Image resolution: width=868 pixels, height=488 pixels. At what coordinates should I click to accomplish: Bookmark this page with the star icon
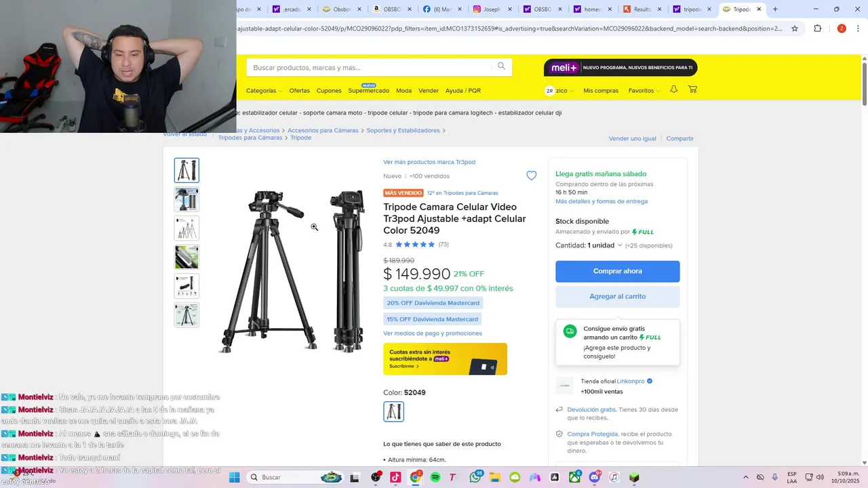[x=795, y=28]
